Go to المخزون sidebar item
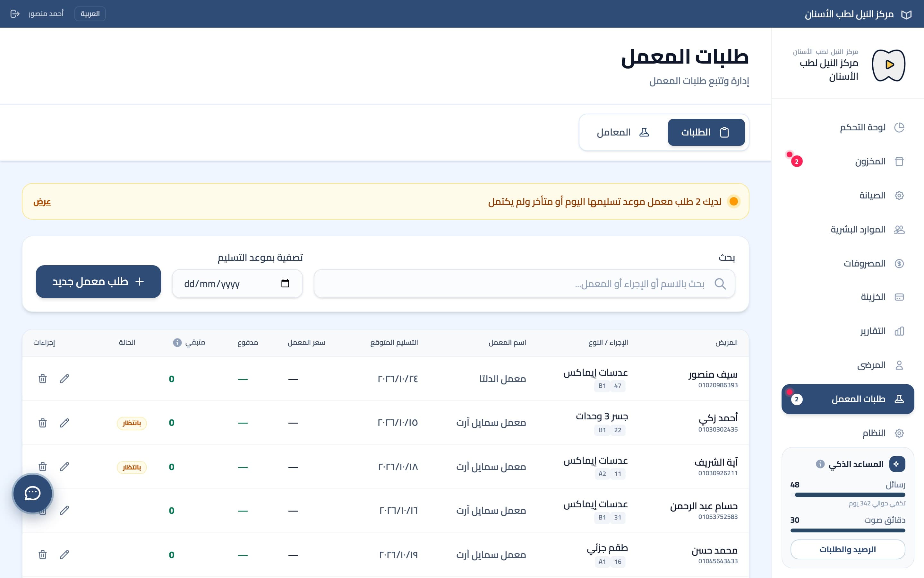Image resolution: width=924 pixels, height=578 pixels. point(848,161)
